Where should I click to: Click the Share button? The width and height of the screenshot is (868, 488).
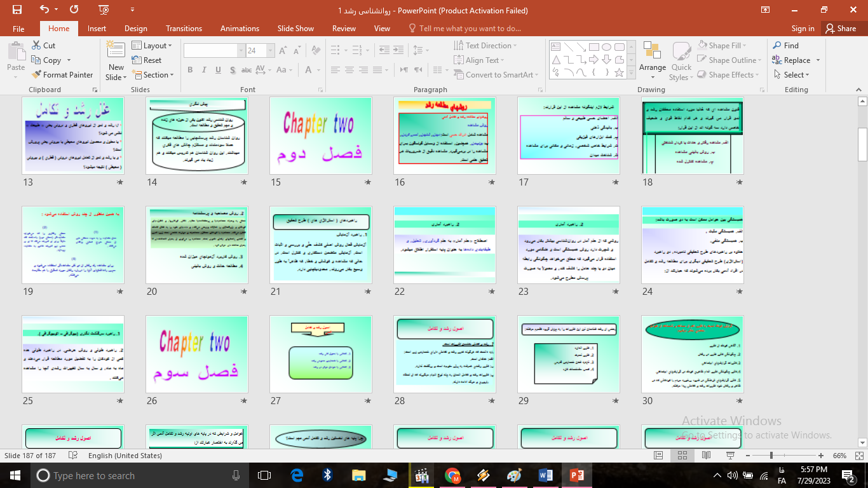point(840,29)
